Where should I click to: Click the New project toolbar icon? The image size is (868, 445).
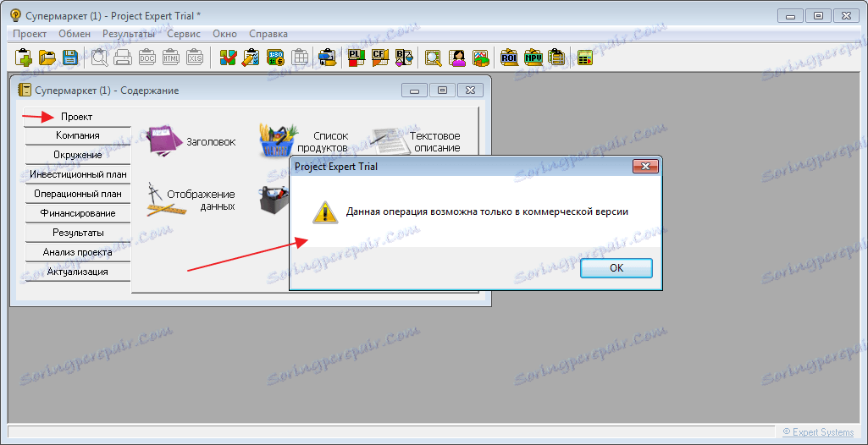pos(23,57)
